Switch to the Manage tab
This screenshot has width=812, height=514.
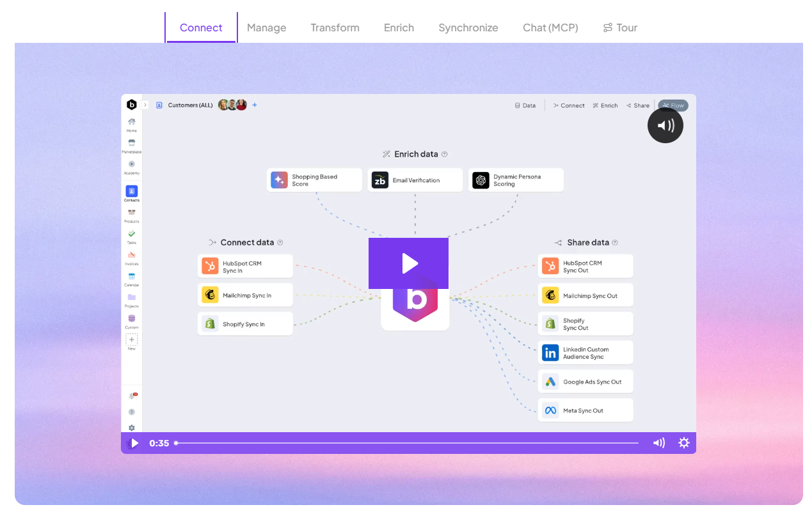(x=266, y=27)
